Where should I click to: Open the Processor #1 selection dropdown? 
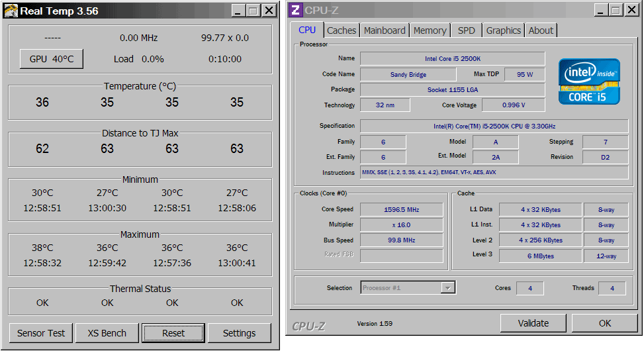tap(447, 288)
